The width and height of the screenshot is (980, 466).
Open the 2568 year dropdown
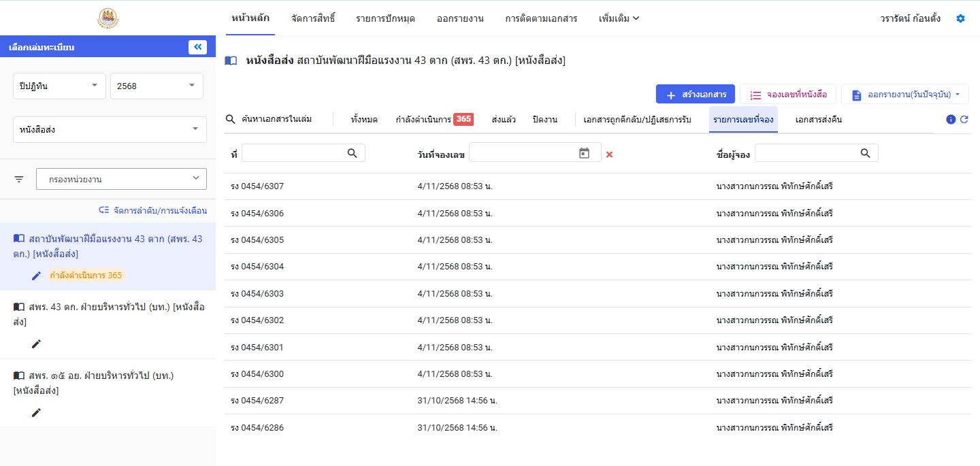coord(157,86)
